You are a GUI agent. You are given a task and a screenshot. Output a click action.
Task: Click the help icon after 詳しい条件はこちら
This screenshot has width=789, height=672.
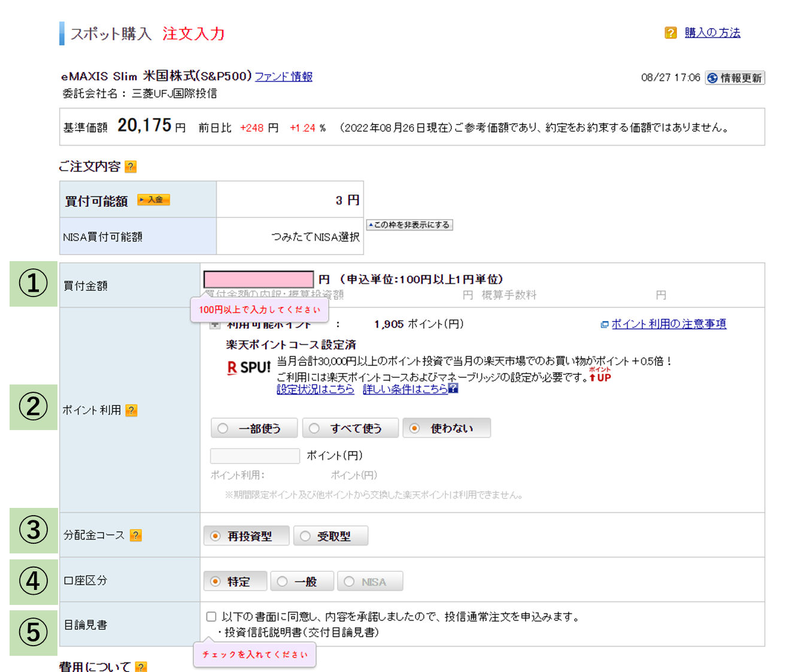(x=453, y=388)
